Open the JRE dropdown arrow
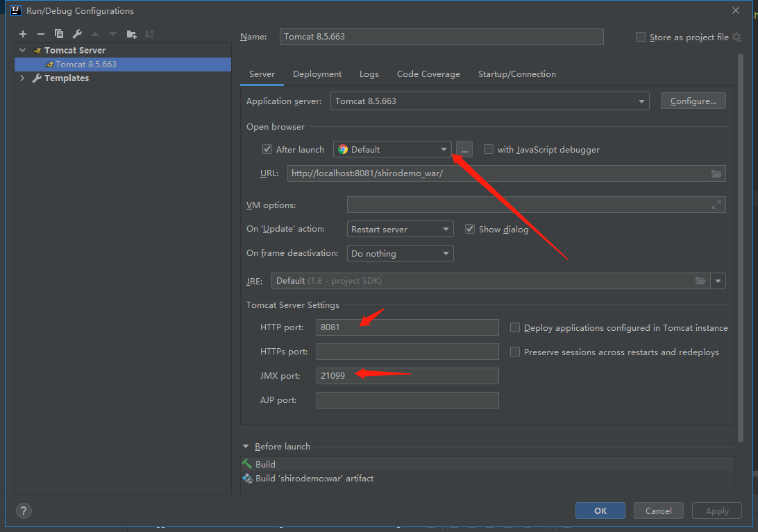758x532 pixels. (718, 281)
